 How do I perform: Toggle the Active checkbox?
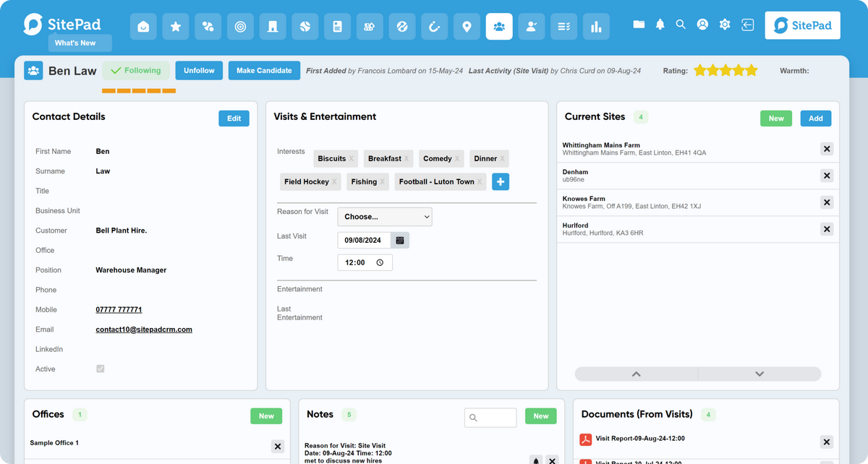[x=101, y=369]
